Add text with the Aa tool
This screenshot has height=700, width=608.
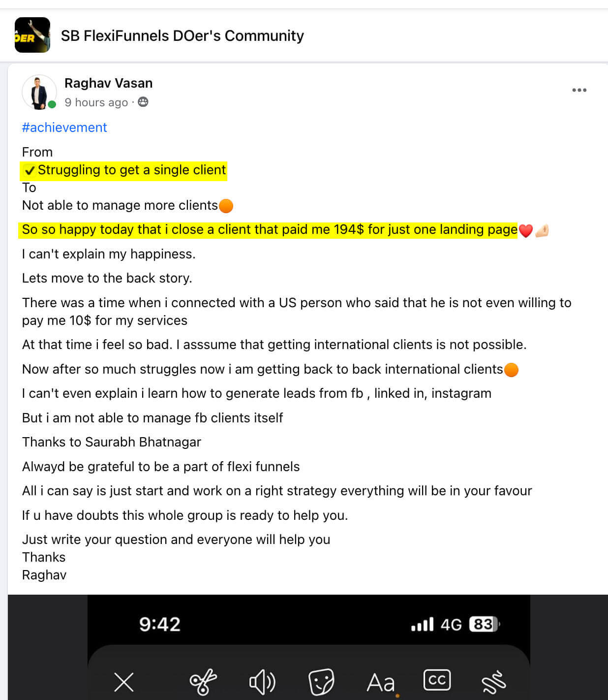(x=381, y=683)
